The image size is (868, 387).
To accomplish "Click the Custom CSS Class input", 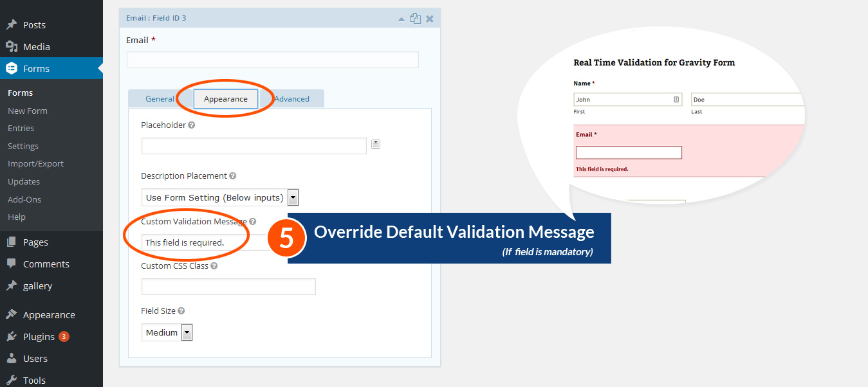I will 228,287.
